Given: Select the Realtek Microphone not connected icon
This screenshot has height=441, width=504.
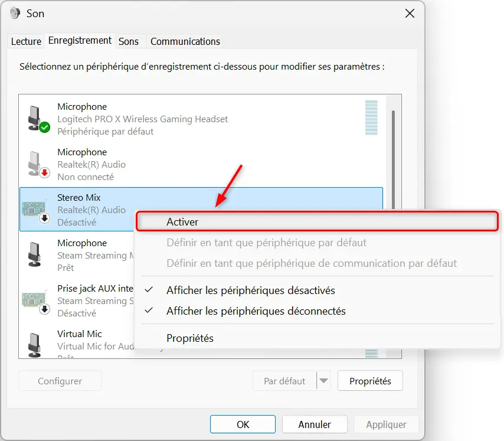Looking at the screenshot, I should coord(38,164).
